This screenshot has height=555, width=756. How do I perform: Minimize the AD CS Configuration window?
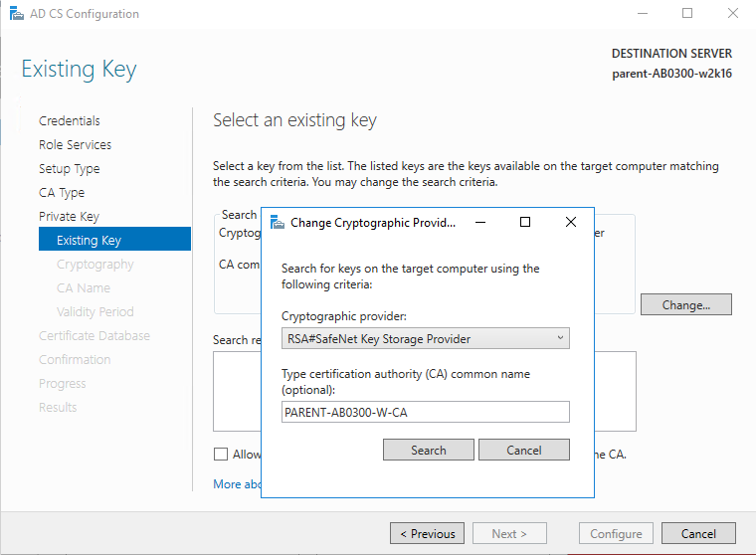643,14
